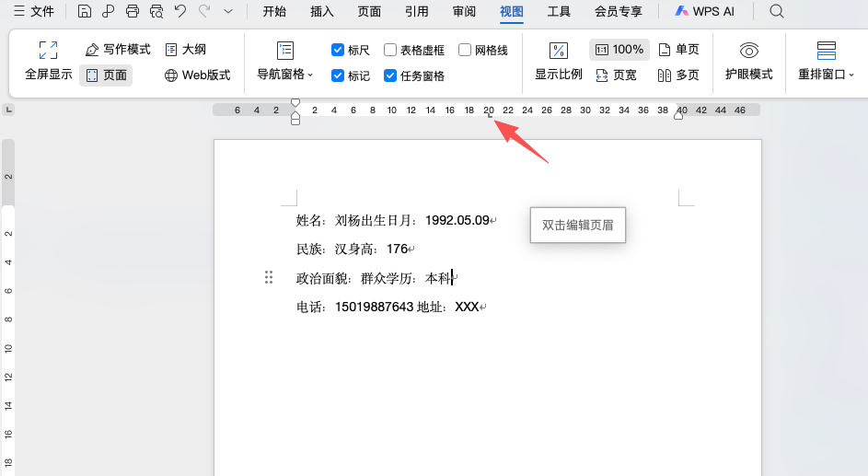Toggle 护眼模式 eye protection mode
The width and height of the screenshot is (868, 476).
[x=749, y=61]
